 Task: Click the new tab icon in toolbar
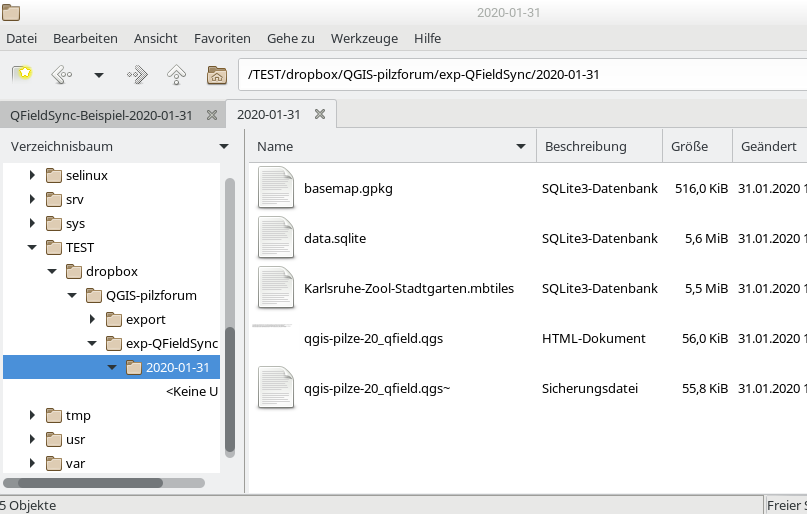(x=22, y=74)
